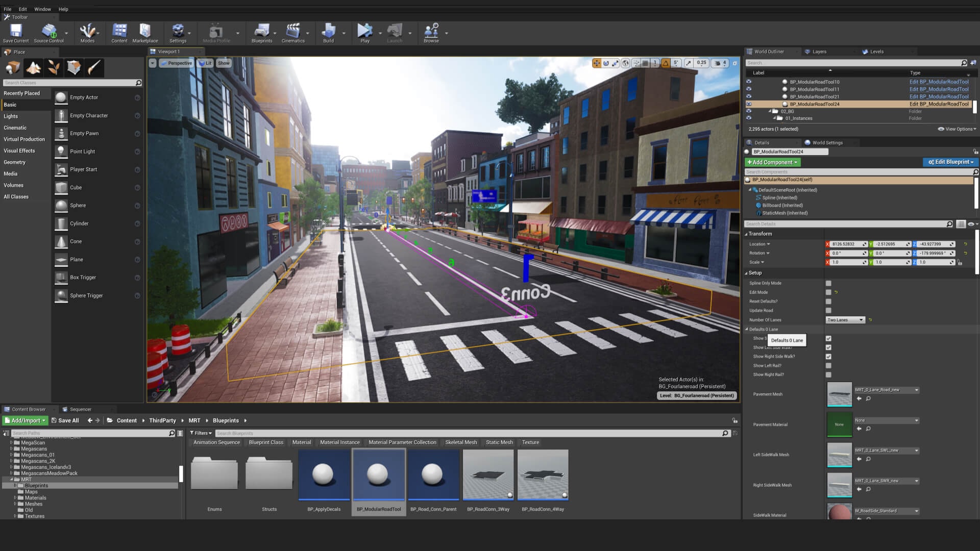Hide BP_ModularRoadTool24 via its eye icon

(749, 104)
